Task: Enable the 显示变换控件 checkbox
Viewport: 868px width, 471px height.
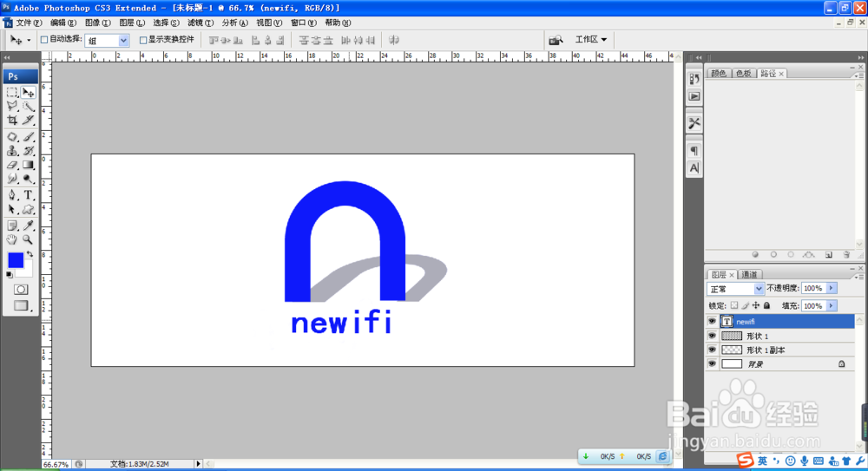Action: tap(143, 40)
